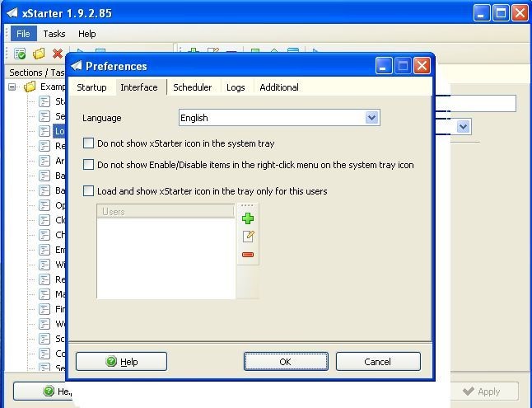Click the task icon beside the 'Op' tree row
The width and height of the screenshot is (532, 408).
pyautogui.click(x=44, y=205)
